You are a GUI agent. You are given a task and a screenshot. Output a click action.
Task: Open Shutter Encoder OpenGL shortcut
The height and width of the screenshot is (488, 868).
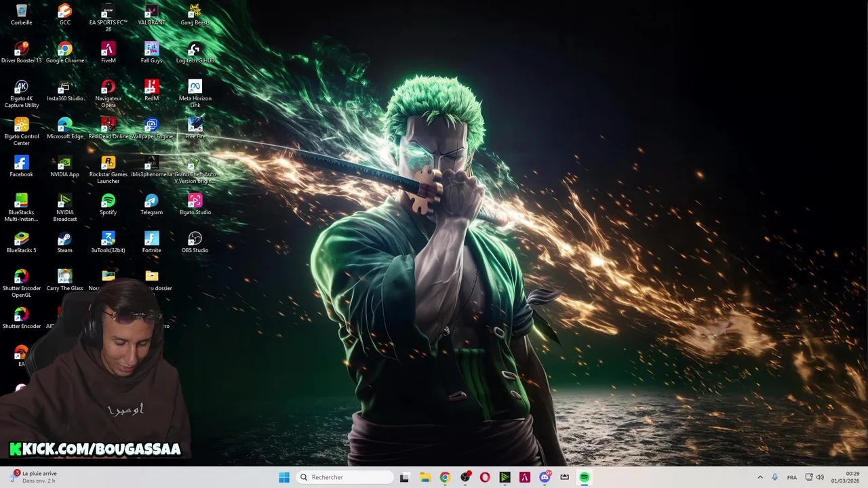22,284
